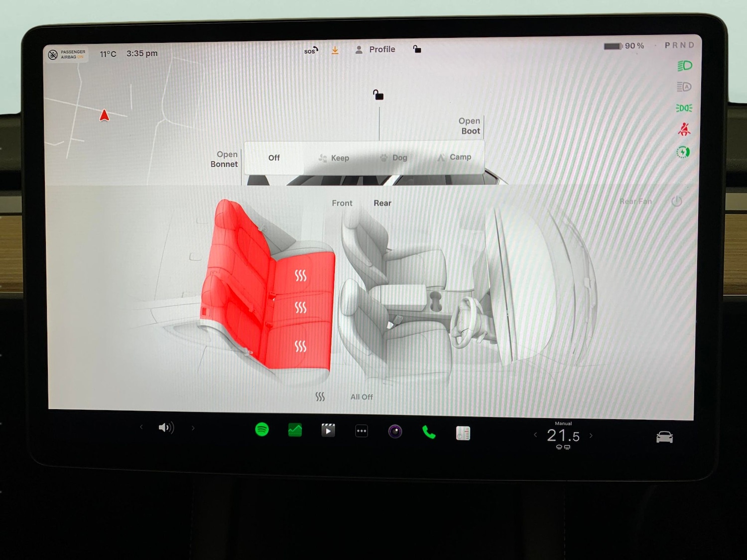The height and width of the screenshot is (560, 747).
Task: Tap the forward chevron beside volume
Action: point(193,428)
